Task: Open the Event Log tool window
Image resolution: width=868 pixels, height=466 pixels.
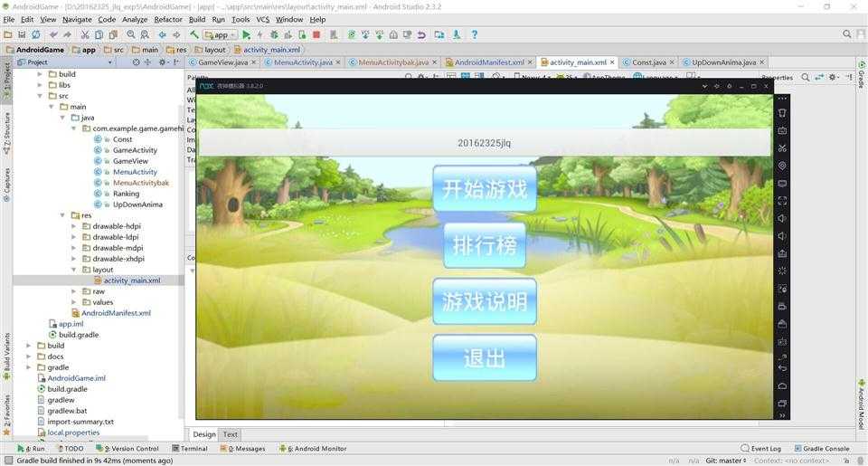Action: tap(761, 448)
